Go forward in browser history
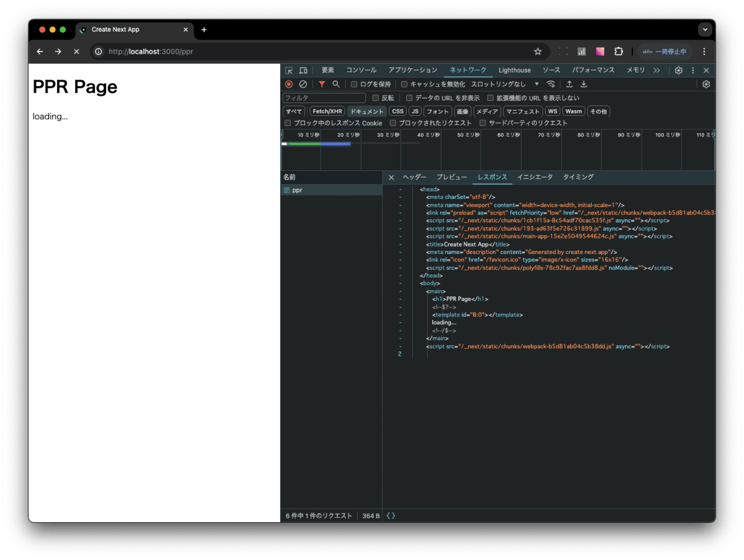This screenshot has width=744, height=560. tap(58, 51)
